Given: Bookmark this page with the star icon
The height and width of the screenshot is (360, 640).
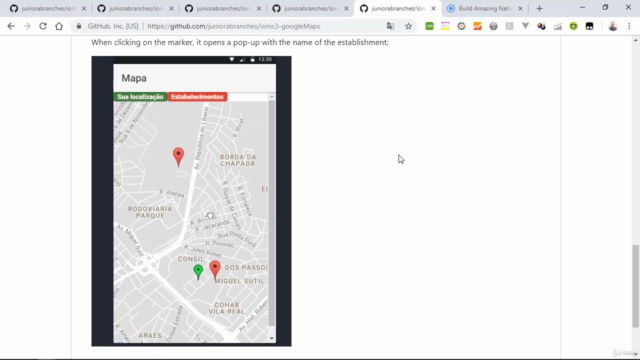Looking at the screenshot, I should [x=408, y=26].
